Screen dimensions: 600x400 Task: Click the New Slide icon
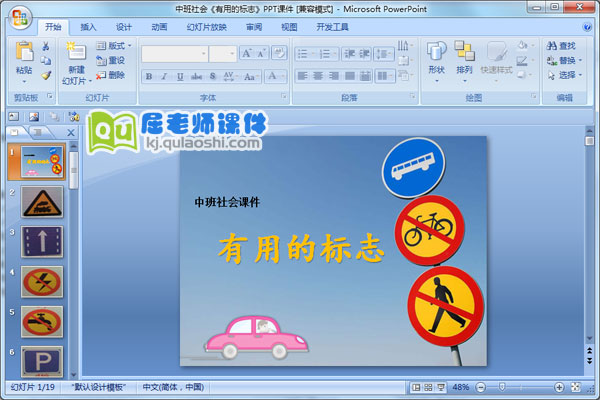(x=76, y=51)
